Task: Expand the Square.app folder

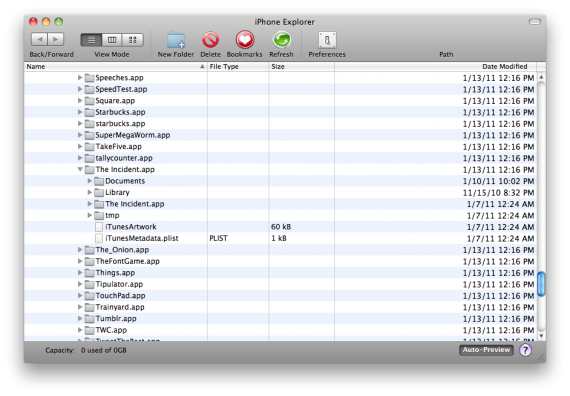Action: coord(80,100)
